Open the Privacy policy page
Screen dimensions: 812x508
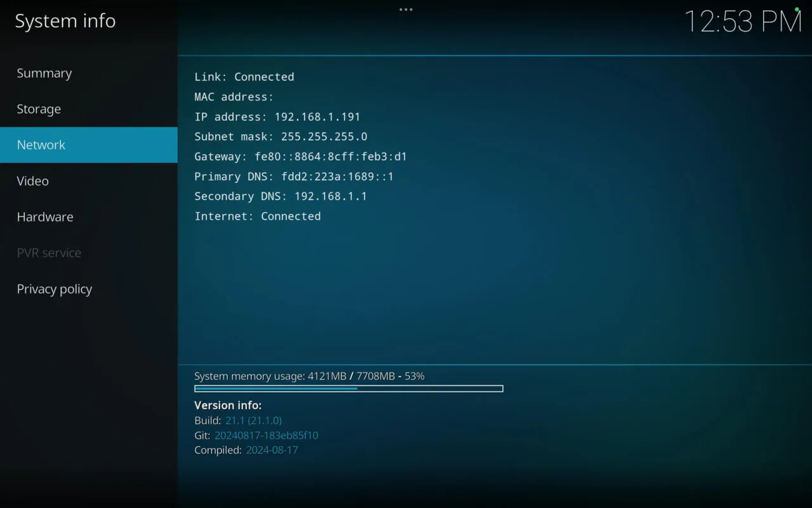[x=54, y=289]
